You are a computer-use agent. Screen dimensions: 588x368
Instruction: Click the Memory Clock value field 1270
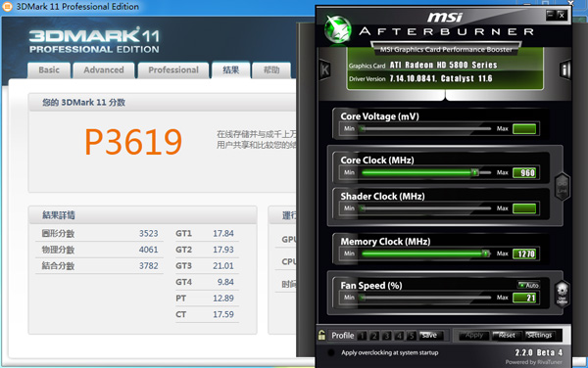[524, 253]
